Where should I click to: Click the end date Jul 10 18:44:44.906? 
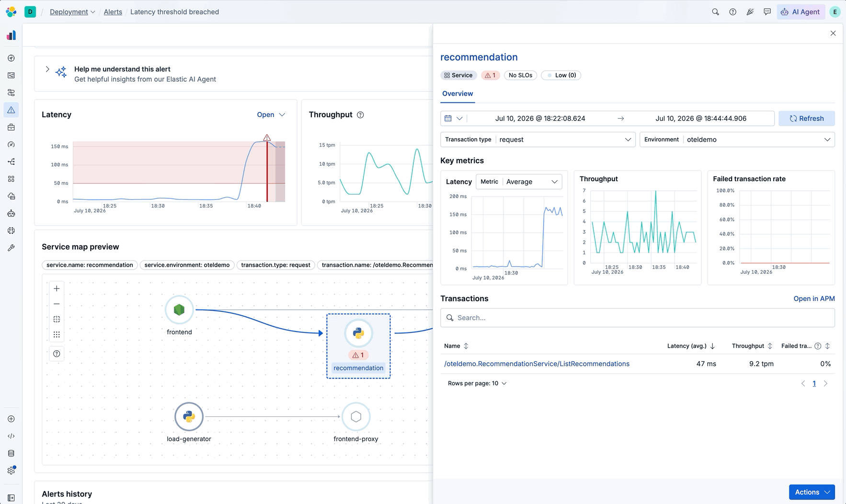click(x=701, y=118)
